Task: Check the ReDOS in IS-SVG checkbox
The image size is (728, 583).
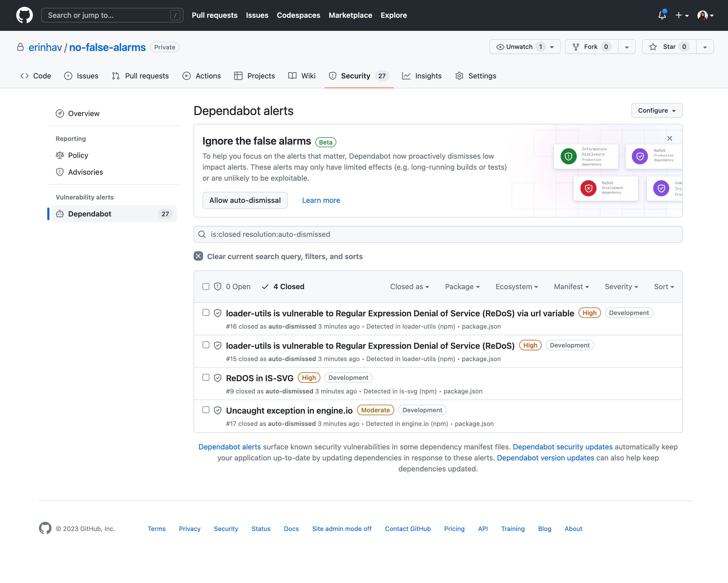Action: 206,377
